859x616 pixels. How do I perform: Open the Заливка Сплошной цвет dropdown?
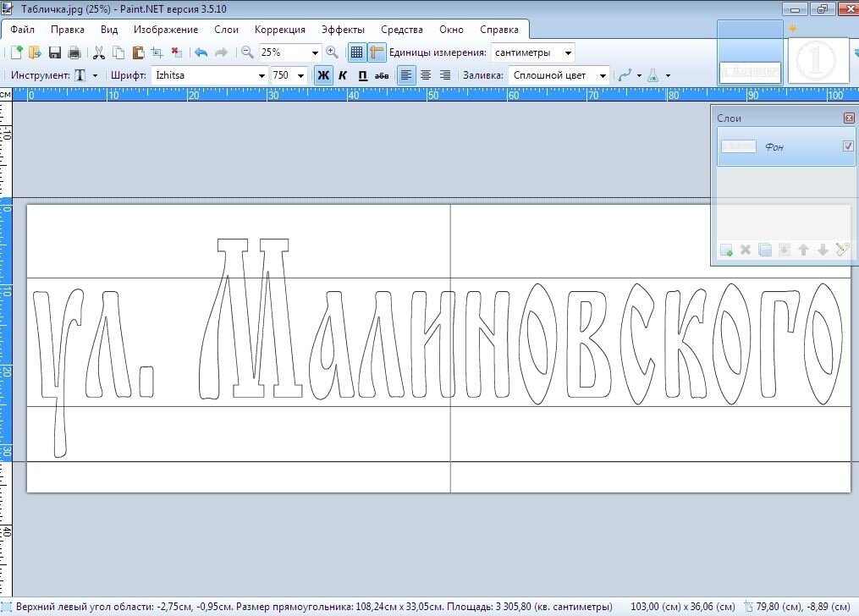click(x=603, y=75)
